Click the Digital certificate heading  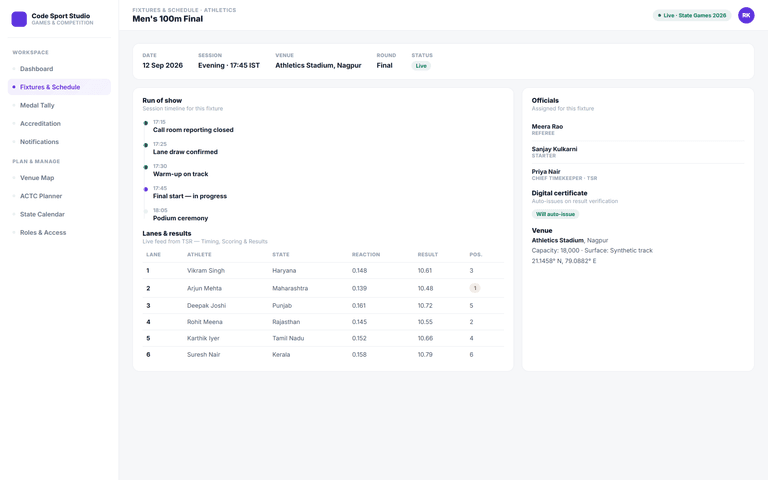[559, 193]
